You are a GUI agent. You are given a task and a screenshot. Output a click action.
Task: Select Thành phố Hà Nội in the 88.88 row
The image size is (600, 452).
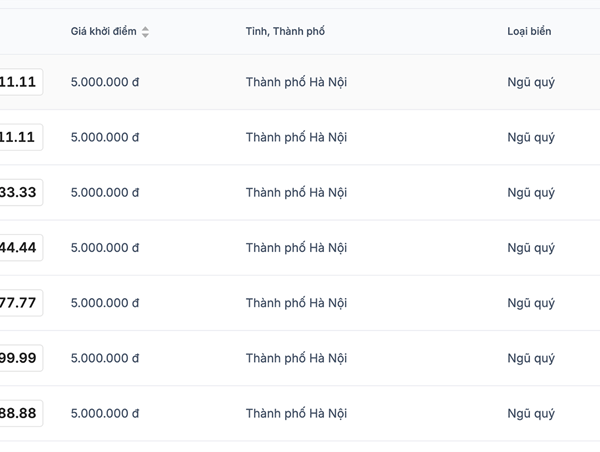tap(296, 413)
